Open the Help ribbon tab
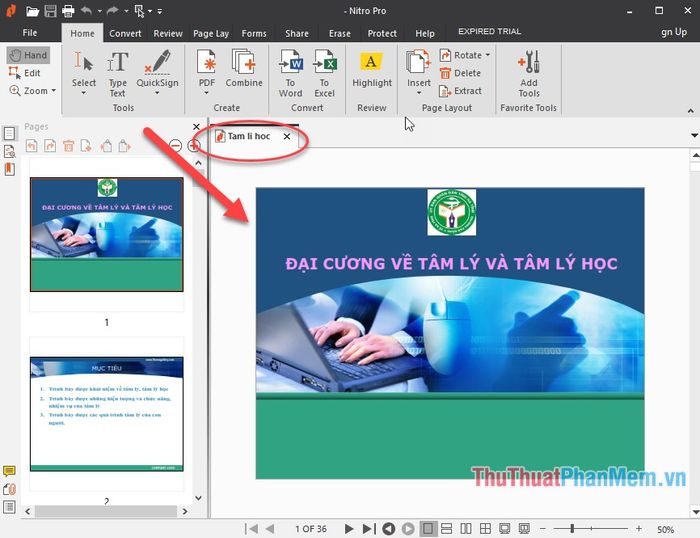 coord(425,33)
